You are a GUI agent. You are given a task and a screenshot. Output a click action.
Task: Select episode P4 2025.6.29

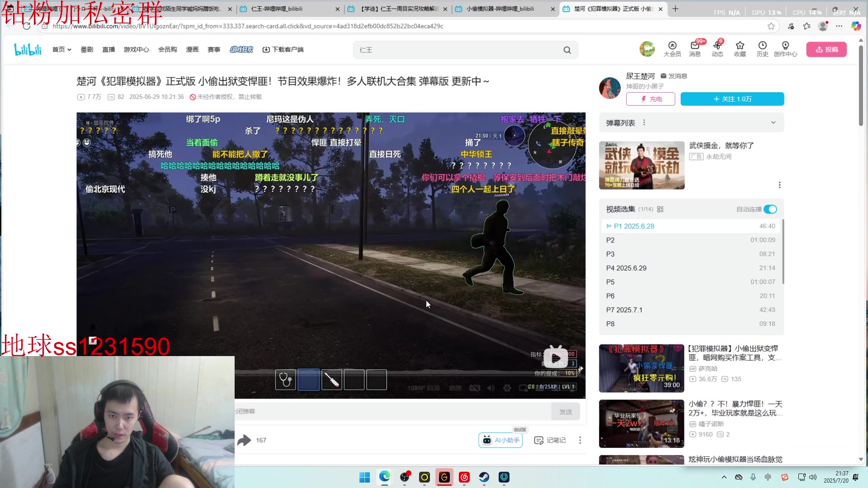[x=690, y=268]
